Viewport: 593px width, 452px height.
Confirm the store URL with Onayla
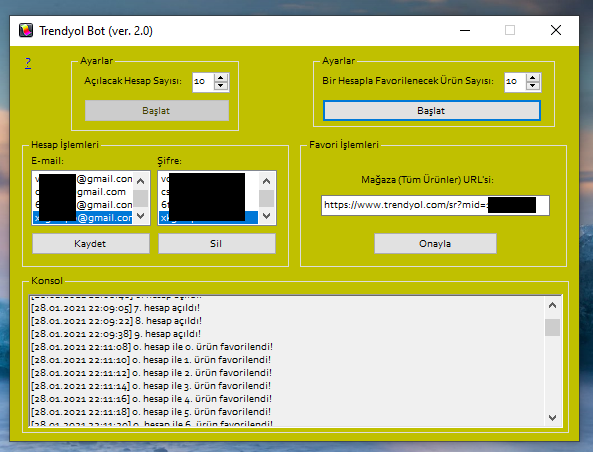pyautogui.click(x=435, y=244)
